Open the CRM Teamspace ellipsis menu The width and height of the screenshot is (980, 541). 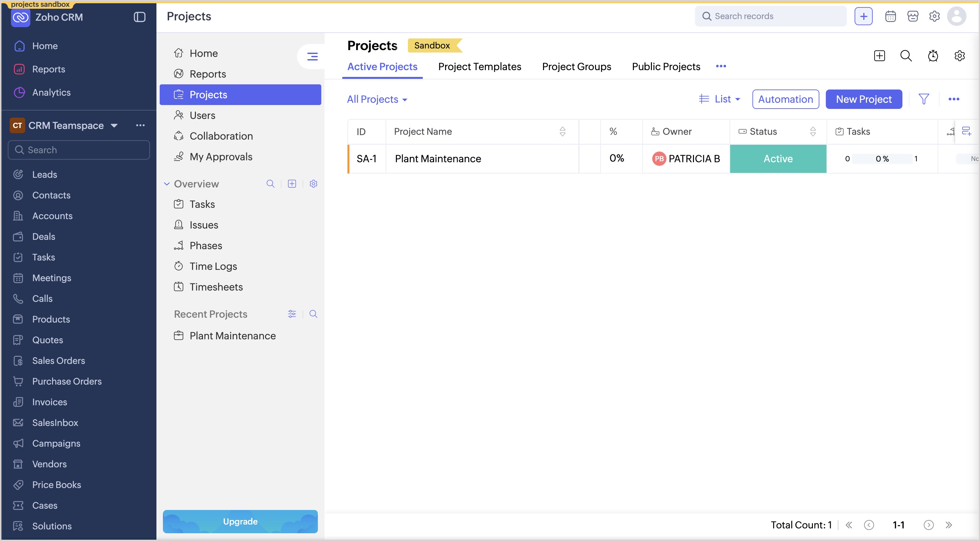pyautogui.click(x=140, y=125)
